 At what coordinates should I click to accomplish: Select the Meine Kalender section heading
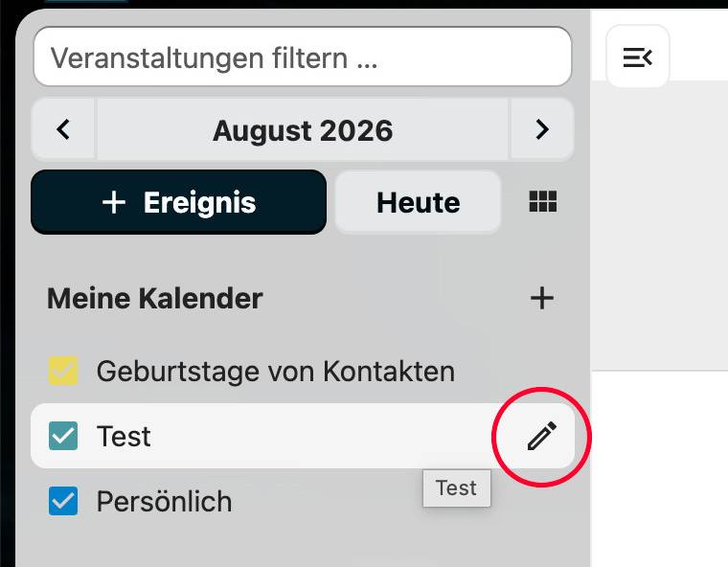click(155, 298)
